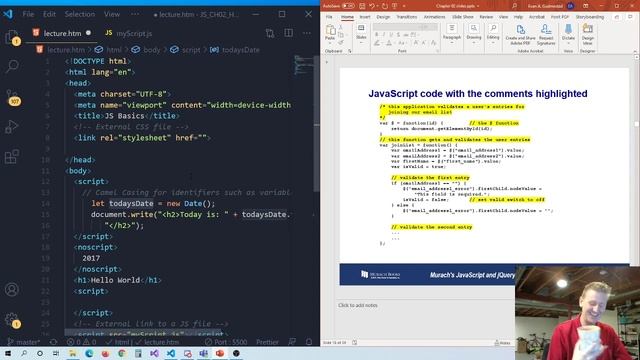Screen dimensions: 640x360
Task: Open the Windows Start menu
Action: pos(8,353)
